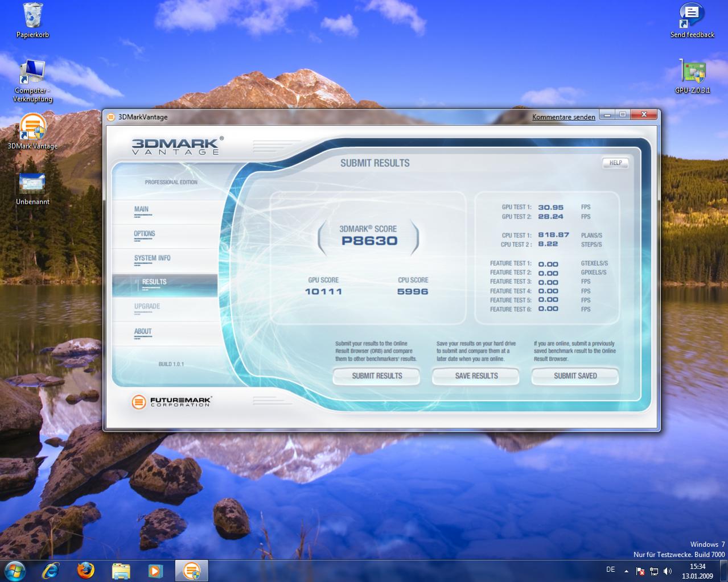The image size is (728, 582).
Task: Show hidden tray icons arrow
Action: click(x=626, y=571)
